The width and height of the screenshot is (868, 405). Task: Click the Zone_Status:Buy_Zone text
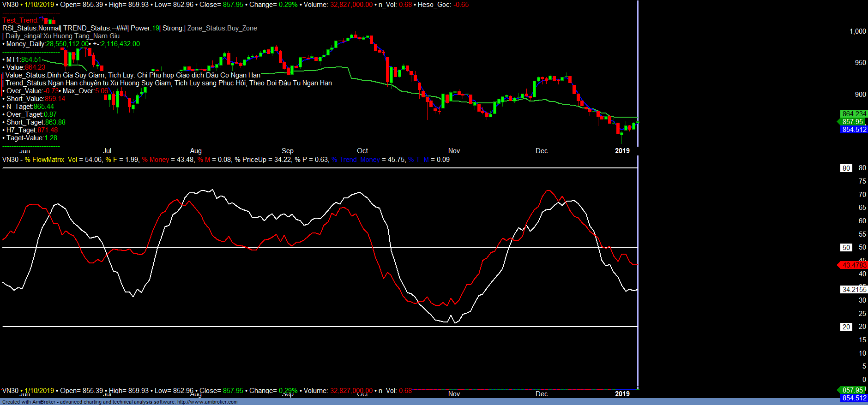[x=222, y=28]
